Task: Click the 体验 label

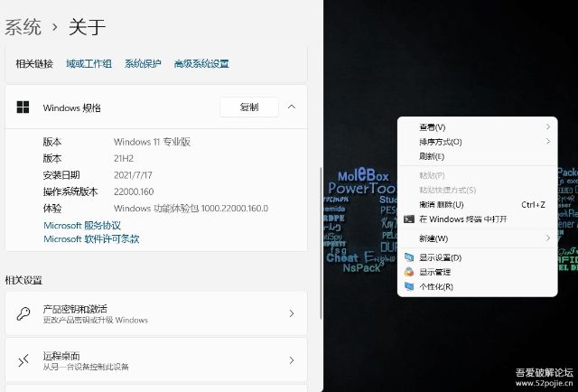Action: [52, 209]
